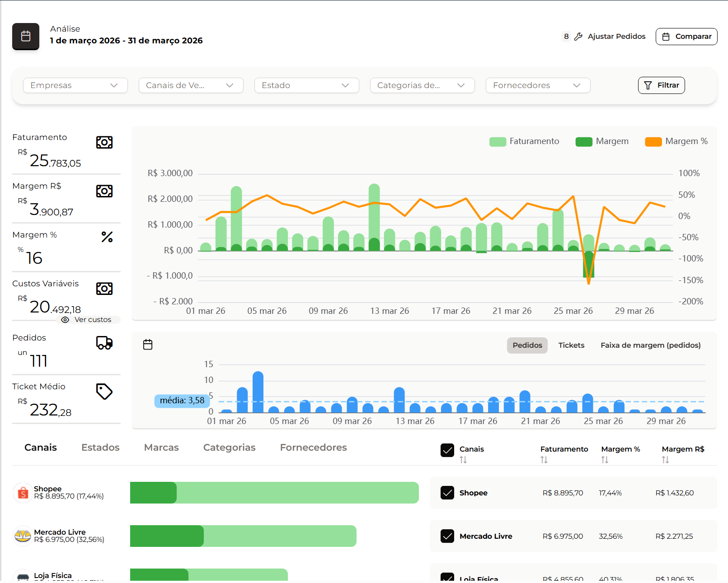Show Faixa de margem (pedidos) chart

[651, 345]
